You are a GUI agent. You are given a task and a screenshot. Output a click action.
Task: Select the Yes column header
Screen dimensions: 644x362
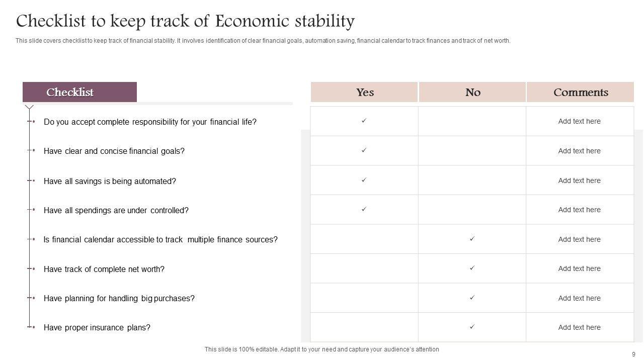[365, 93]
